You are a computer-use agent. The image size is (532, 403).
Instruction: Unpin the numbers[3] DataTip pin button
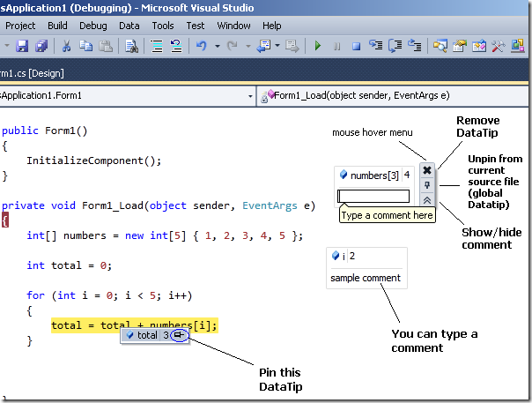(x=427, y=185)
